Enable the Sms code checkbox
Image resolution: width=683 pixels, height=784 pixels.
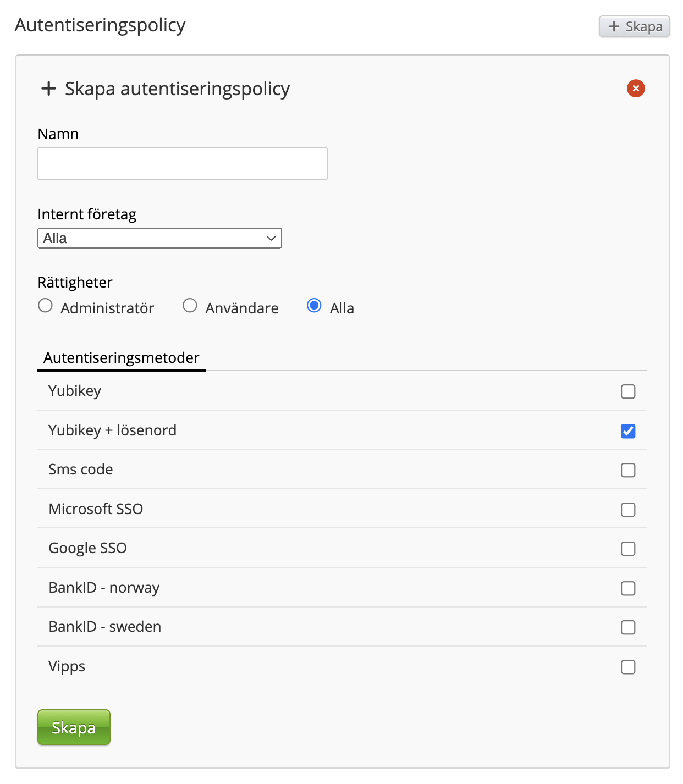click(x=627, y=470)
